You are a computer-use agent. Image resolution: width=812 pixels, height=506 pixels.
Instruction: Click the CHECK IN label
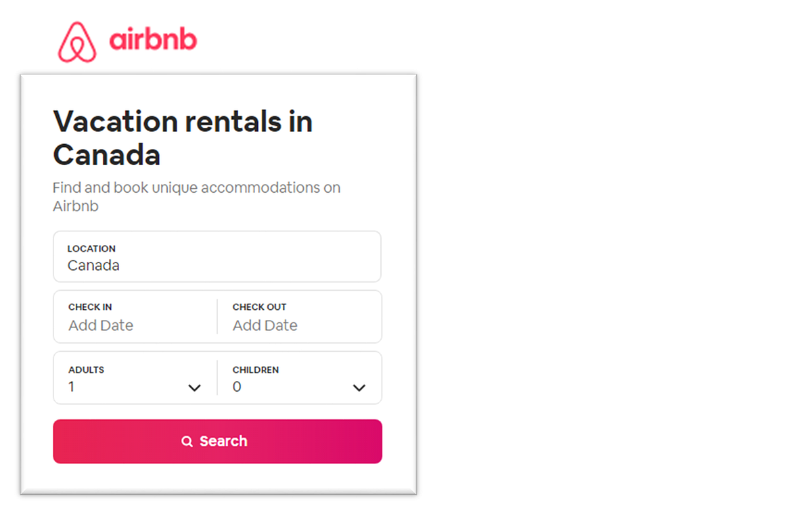90,306
